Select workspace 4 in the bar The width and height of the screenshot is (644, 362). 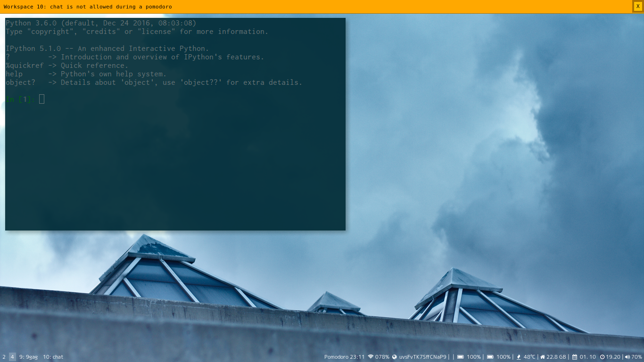(12, 357)
